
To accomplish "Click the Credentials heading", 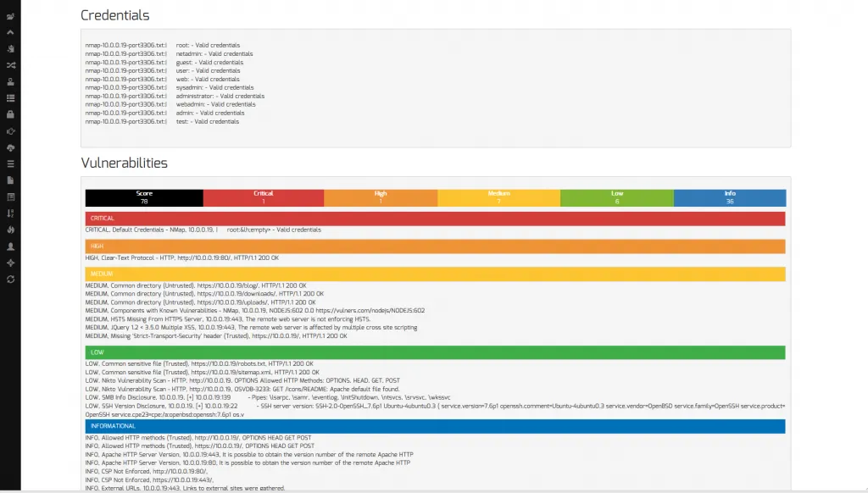I will pyautogui.click(x=115, y=15).
